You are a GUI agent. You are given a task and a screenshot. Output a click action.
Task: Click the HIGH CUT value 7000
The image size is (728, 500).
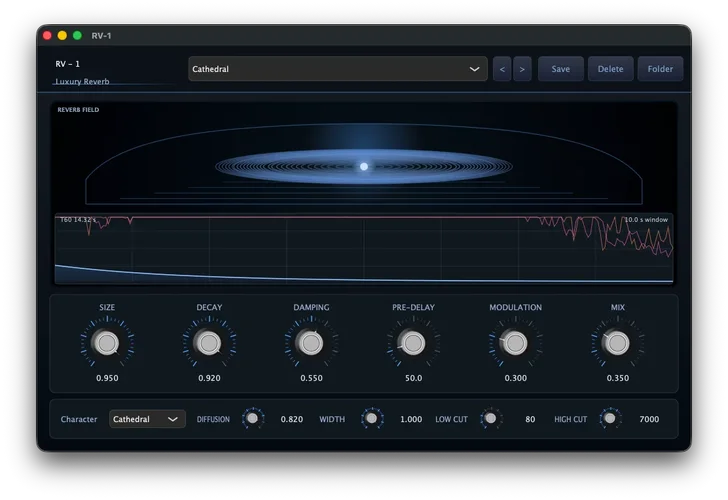649,419
